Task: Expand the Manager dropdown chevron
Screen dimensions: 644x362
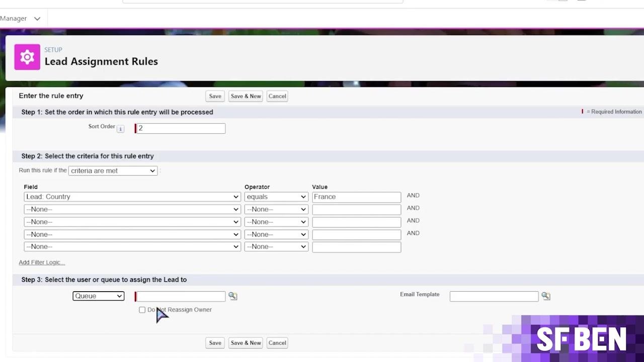Action: 37,19
